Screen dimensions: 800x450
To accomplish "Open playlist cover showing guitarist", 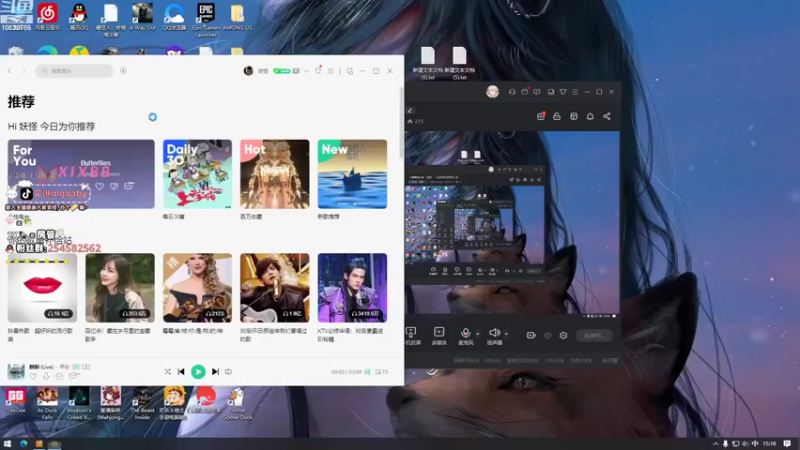I will (x=275, y=288).
